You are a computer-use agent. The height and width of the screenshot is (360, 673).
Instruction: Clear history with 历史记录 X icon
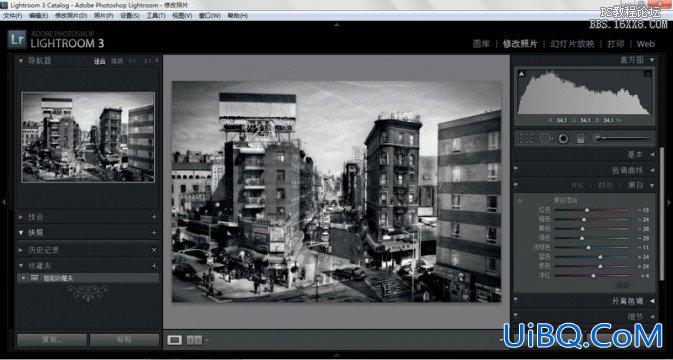[154, 250]
